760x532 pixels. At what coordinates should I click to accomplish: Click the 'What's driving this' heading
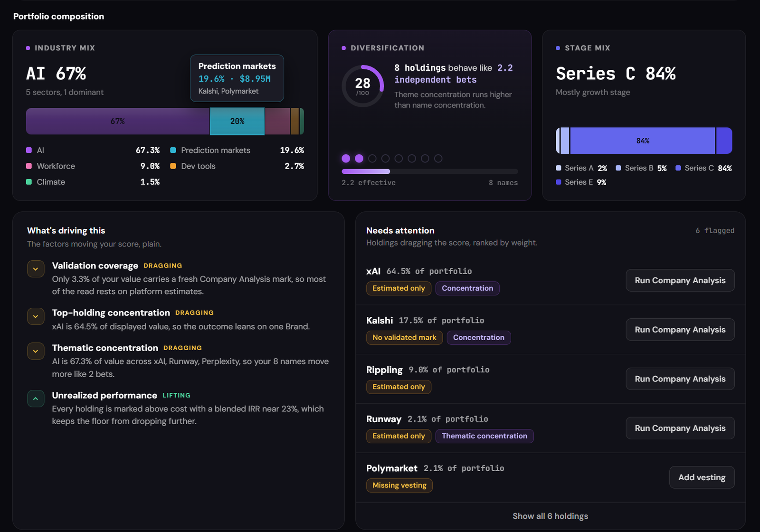(66, 230)
